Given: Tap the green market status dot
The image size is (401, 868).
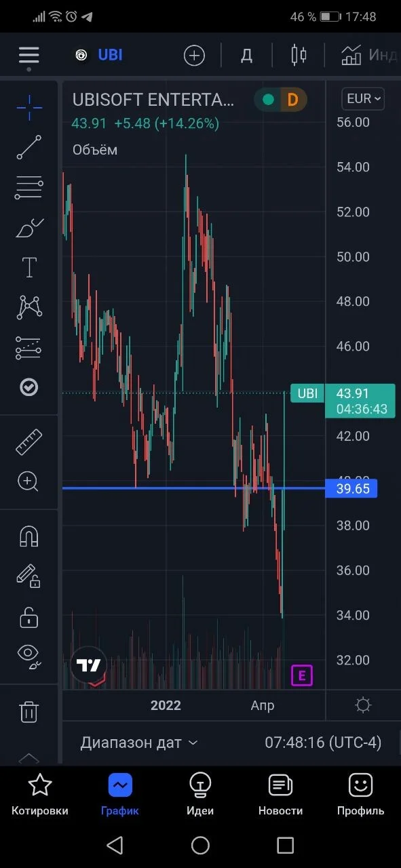Looking at the screenshot, I should (269, 100).
